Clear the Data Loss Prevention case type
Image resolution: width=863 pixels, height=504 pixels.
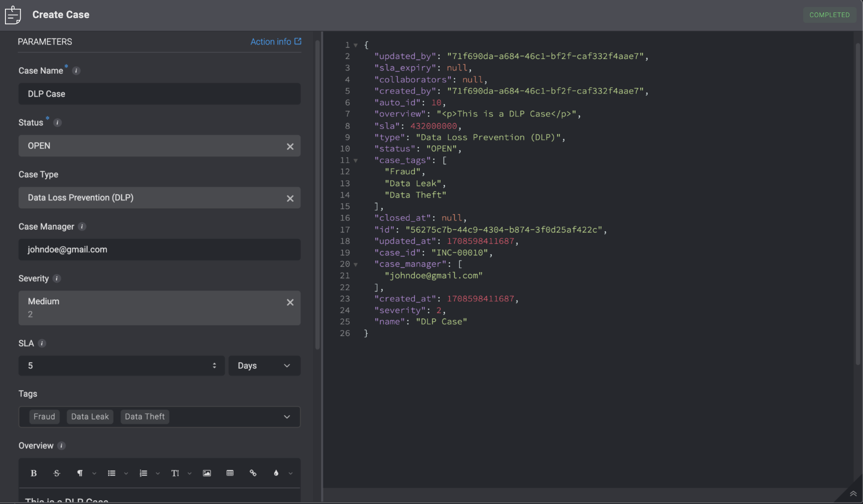pyautogui.click(x=291, y=197)
